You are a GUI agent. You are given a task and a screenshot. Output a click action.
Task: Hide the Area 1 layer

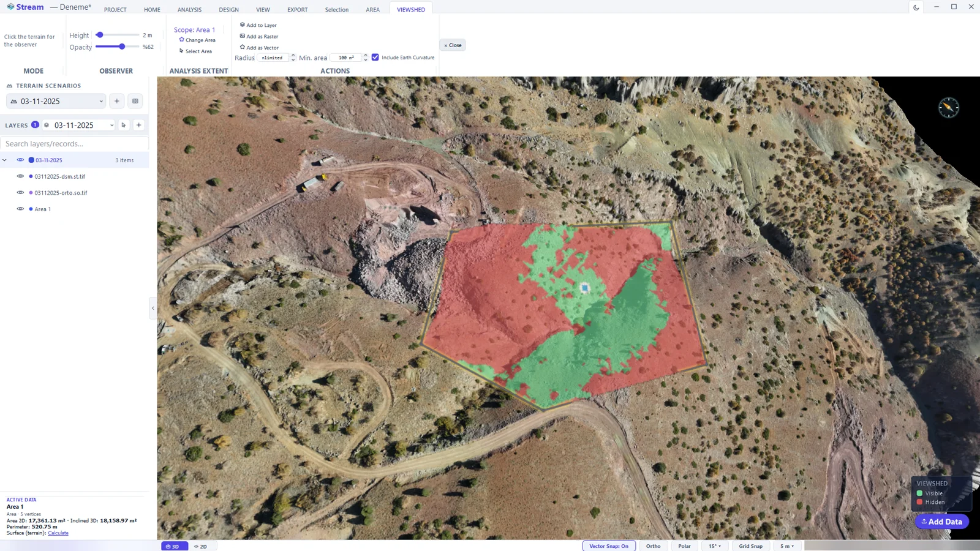pyautogui.click(x=20, y=209)
